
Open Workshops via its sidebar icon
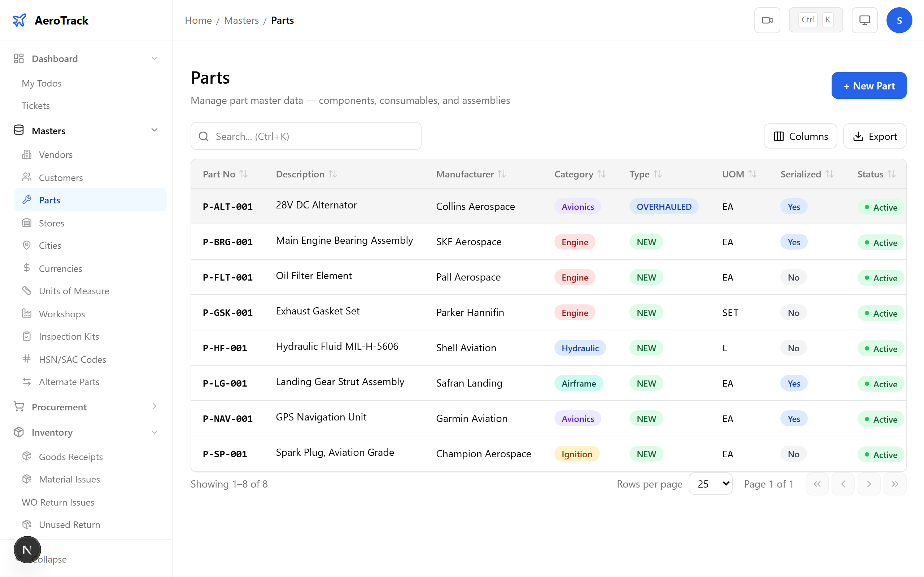[27, 314]
